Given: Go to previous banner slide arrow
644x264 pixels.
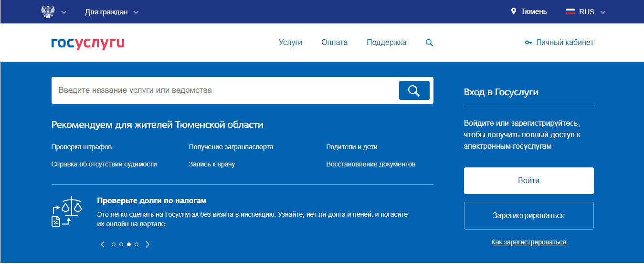Looking at the screenshot, I should pyautogui.click(x=103, y=244).
